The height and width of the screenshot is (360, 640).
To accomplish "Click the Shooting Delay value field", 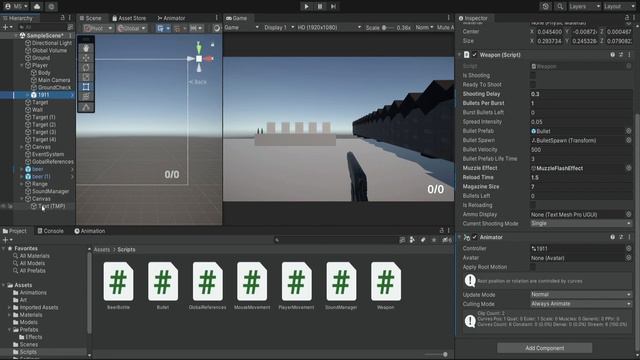I will click(581, 94).
